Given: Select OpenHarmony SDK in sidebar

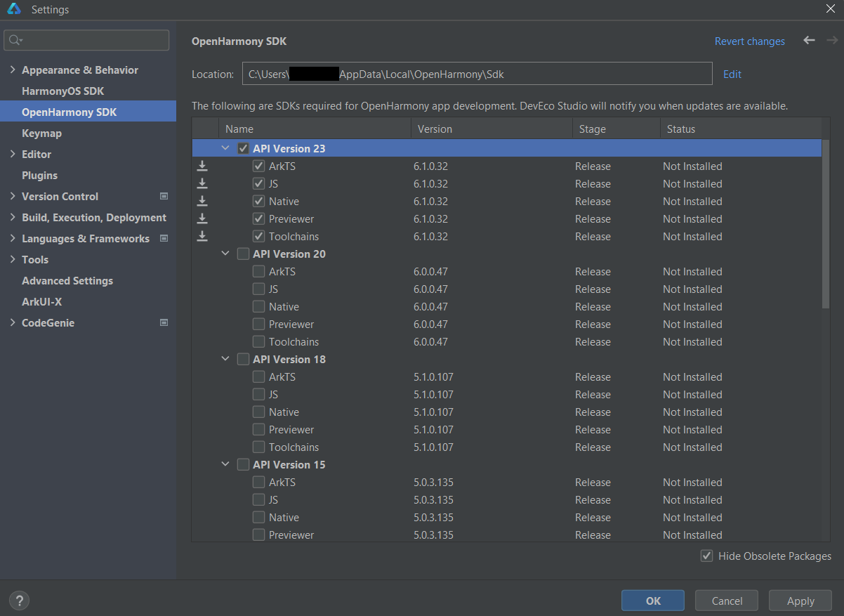Looking at the screenshot, I should coord(88,112).
